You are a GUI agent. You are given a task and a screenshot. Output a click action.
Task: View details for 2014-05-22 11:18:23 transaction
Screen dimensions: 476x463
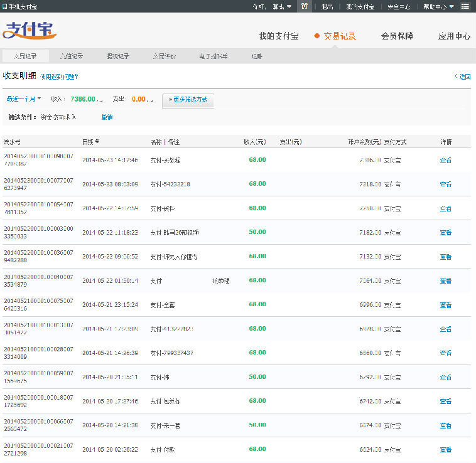[446, 232]
